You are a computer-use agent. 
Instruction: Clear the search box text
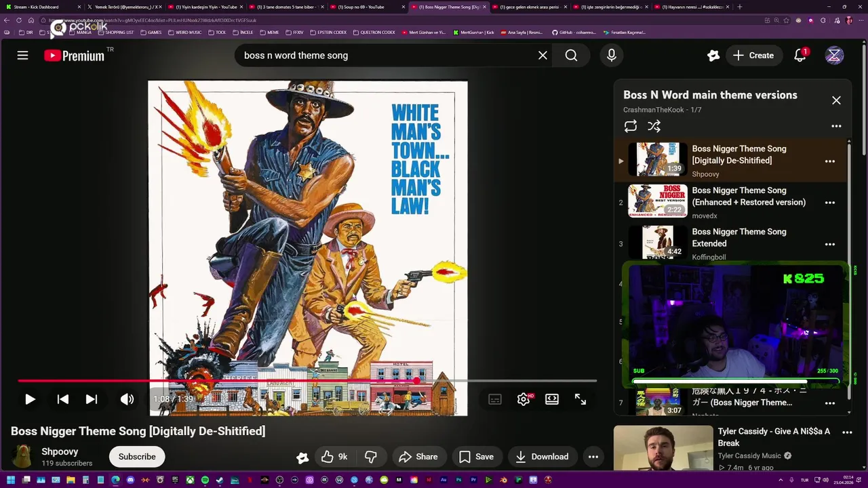click(542, 56)
